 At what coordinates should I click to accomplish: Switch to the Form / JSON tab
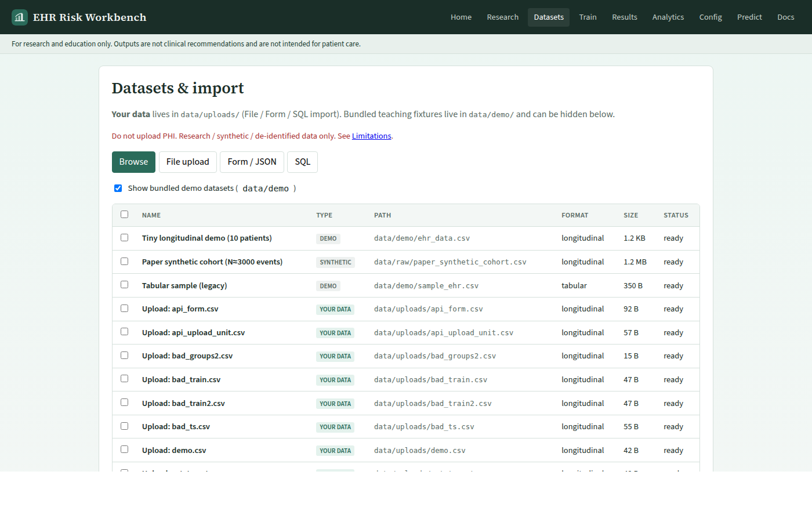click(x=252, y=162)
